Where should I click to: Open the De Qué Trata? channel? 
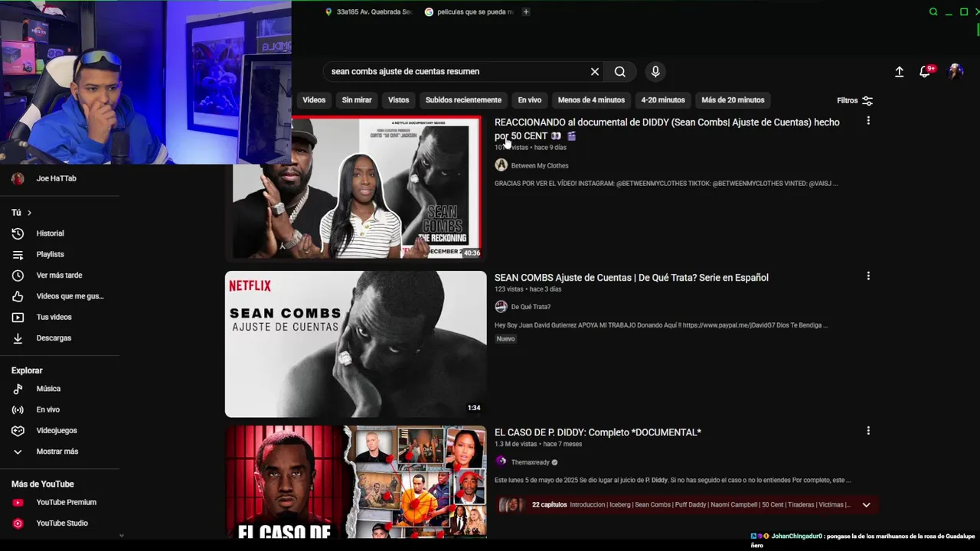(531, 307)
